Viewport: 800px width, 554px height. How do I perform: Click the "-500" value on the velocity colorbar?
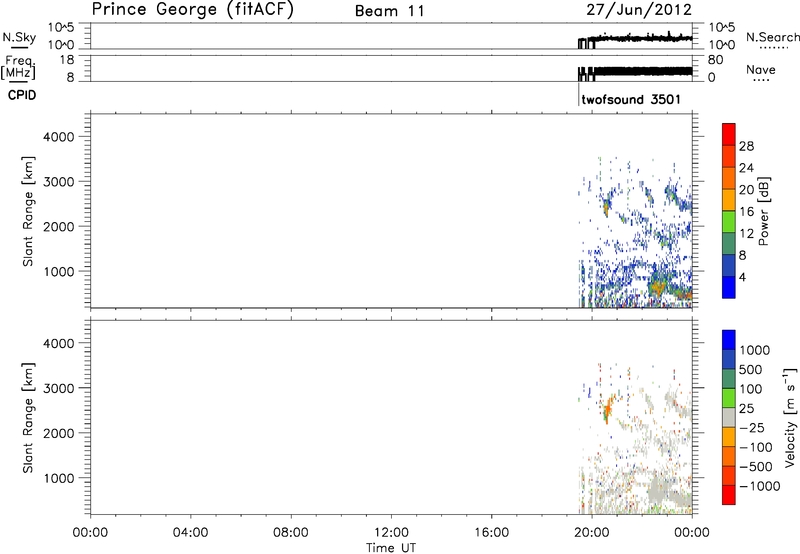(x=756, y=467)
